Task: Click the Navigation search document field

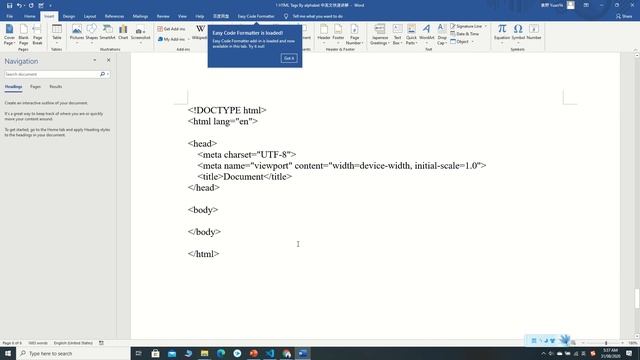Action: [51, 74]
